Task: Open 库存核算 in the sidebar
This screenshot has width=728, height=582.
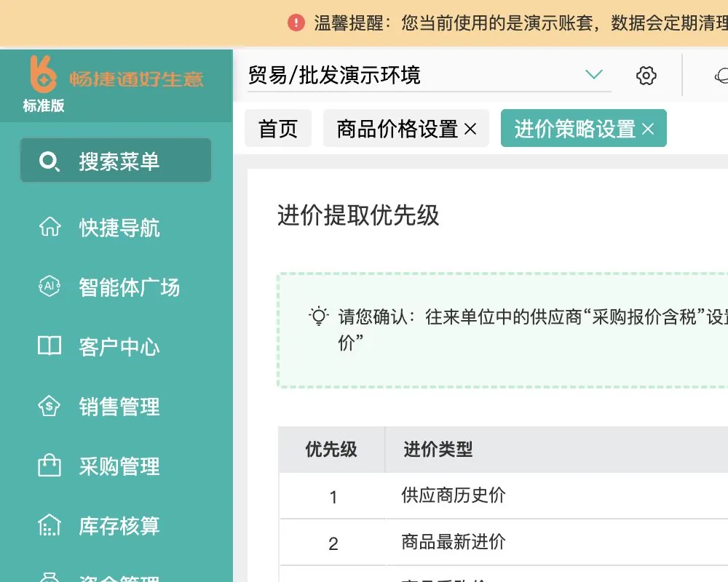Action: point(119,526)
